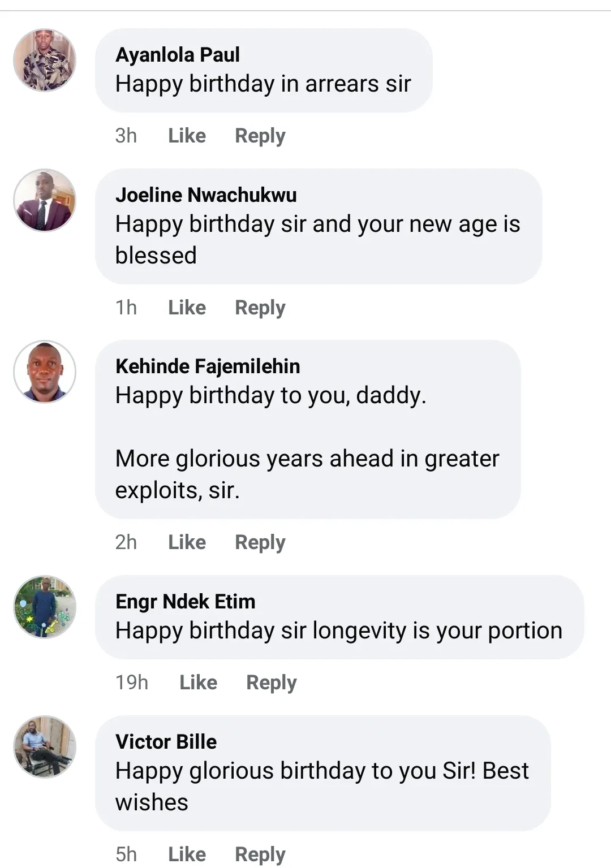Image resolution: width=611 pixels, height=868 pixels.
Task: Reply to Ayanlola Paul's comment
Action: click(260, 136)
